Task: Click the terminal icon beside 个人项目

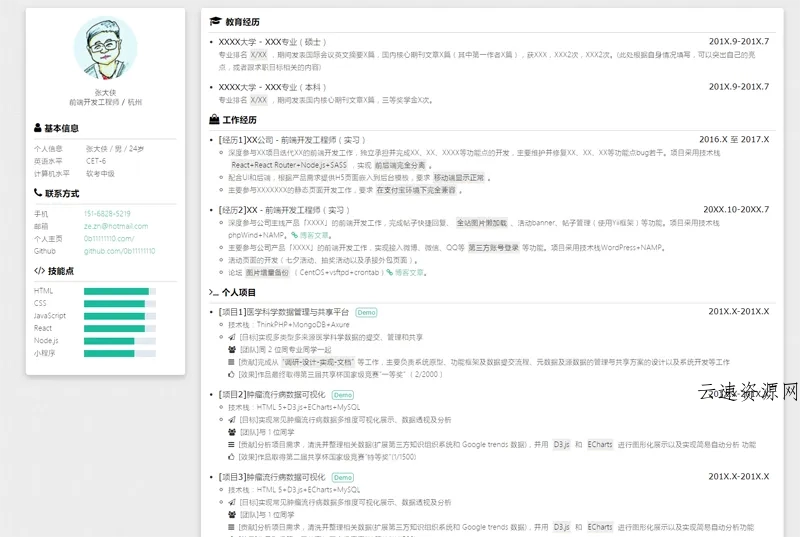Action: pos(214,293)
